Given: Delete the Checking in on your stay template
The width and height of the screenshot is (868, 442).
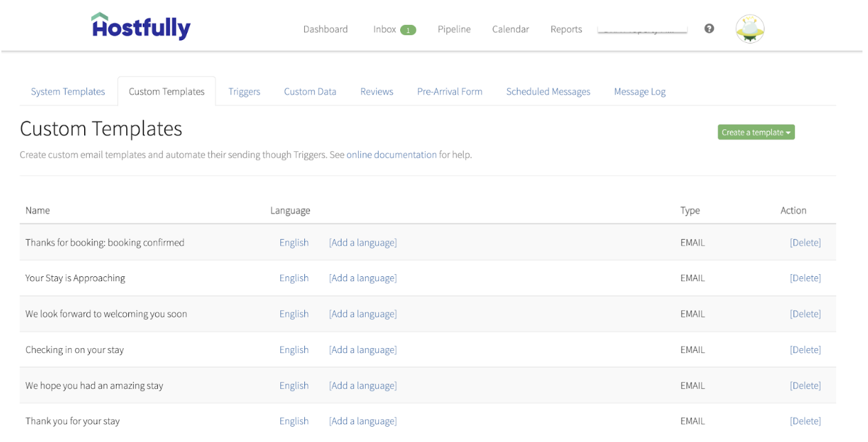Looking at the screenshot, I should [805, 349].
